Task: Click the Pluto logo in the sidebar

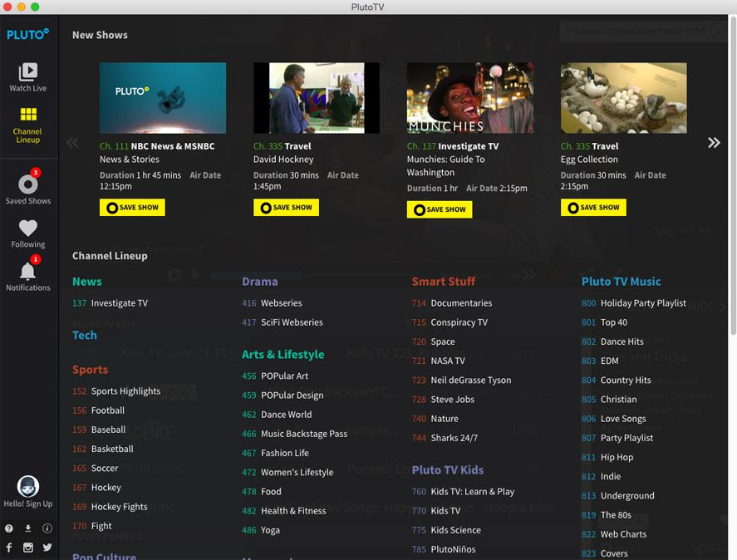Action: click(27, 34)
